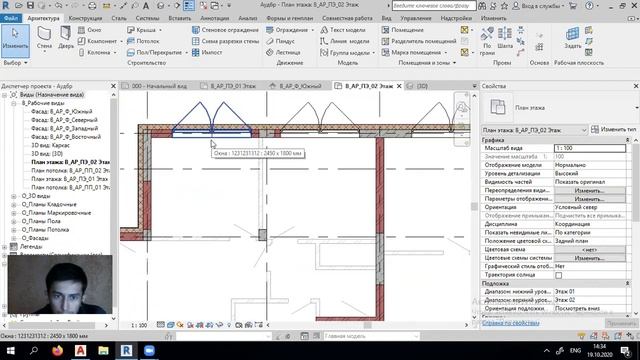Switch to the Вид ribbon tab
Viewport: 640px width, 360px height.
386,18
